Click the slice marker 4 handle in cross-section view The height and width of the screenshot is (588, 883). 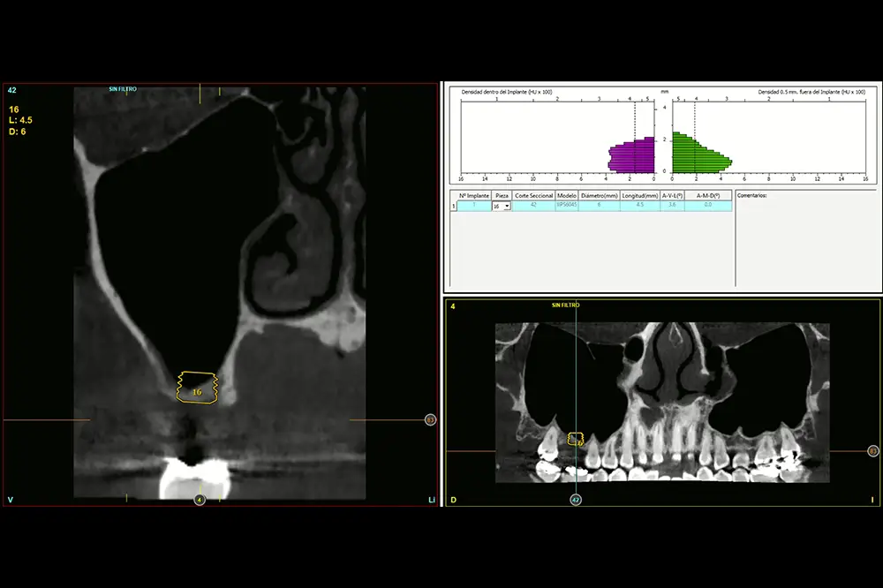pyautogui.click(x=200, y=501)
